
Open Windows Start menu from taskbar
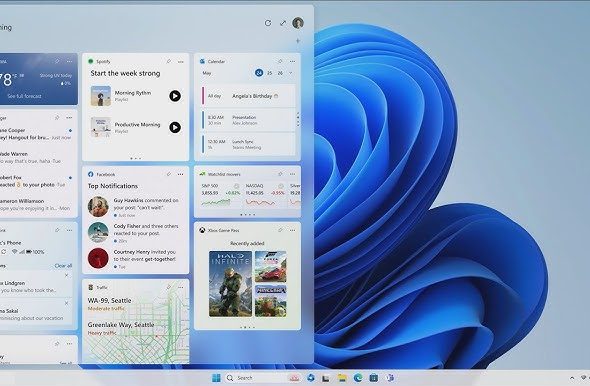(x=216, y=378)
